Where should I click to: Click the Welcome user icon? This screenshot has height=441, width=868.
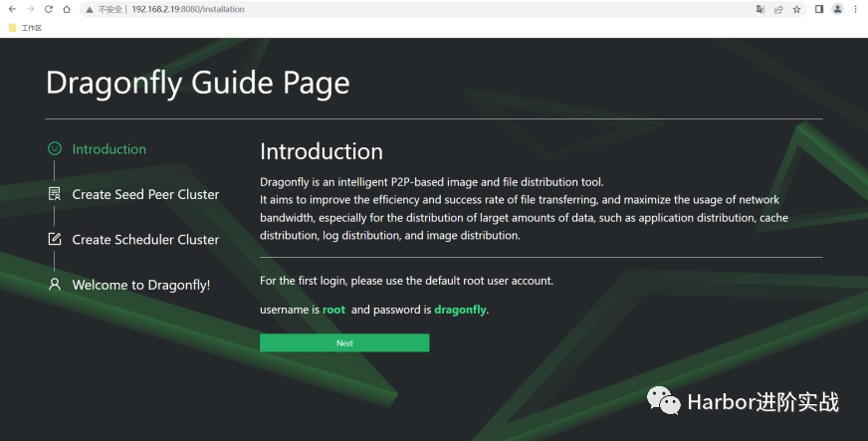click(54, 285)
